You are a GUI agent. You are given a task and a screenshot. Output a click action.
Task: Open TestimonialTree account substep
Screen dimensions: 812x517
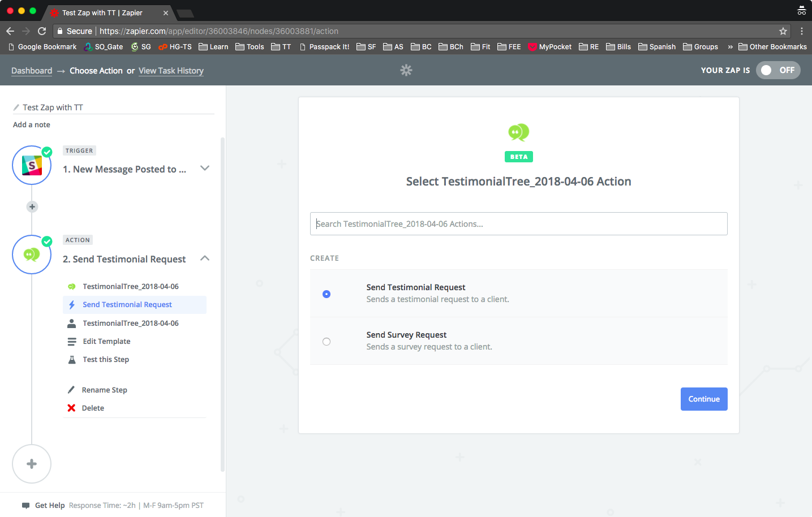click(135, 324)
